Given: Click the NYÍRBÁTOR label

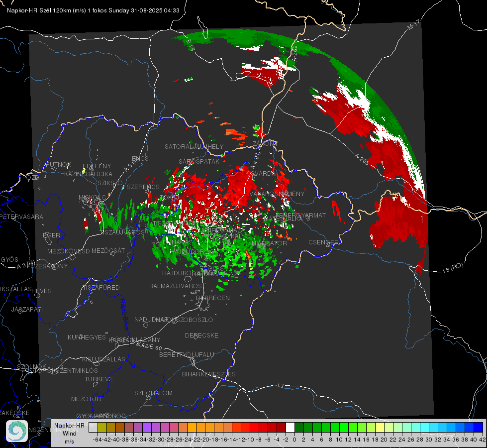Looking at the screenshot, I should [269, 243].
